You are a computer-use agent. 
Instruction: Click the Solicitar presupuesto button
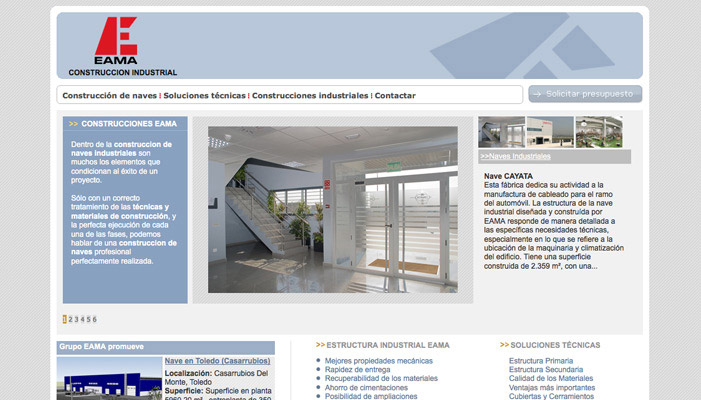[585, 94]
